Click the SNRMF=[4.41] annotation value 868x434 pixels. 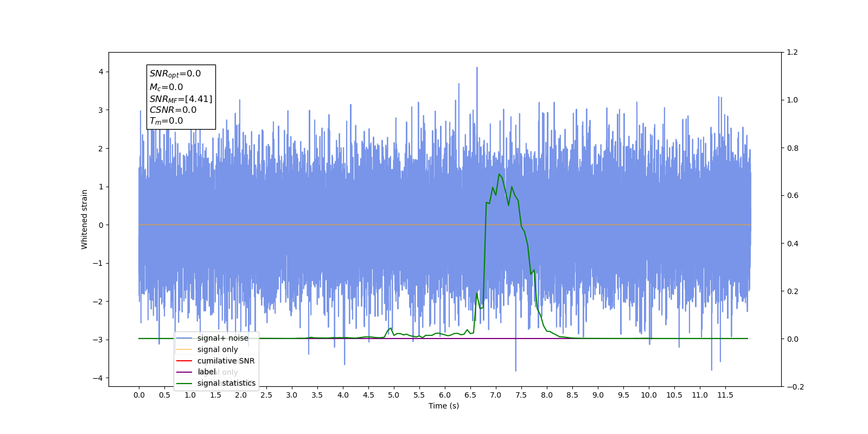point(181,99)
